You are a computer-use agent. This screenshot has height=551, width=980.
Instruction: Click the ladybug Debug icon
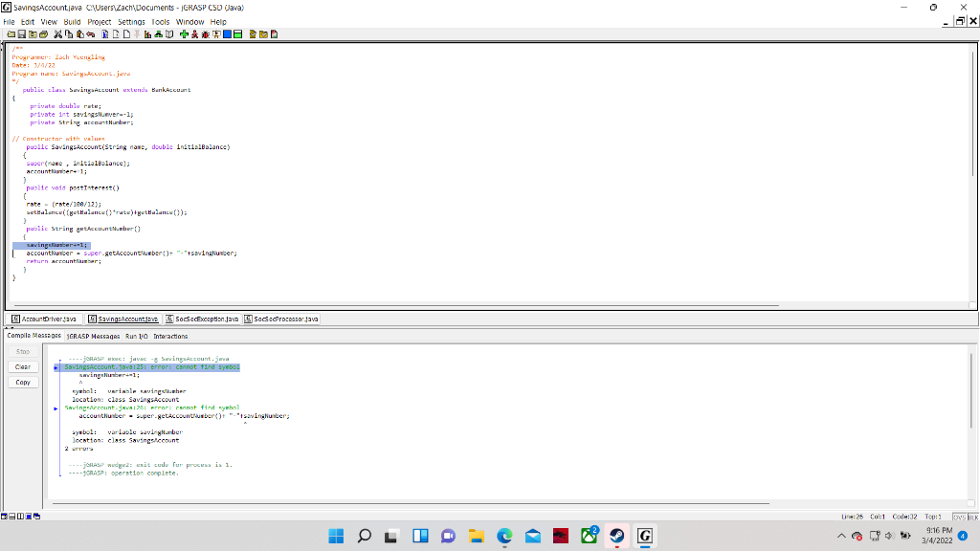206,34
